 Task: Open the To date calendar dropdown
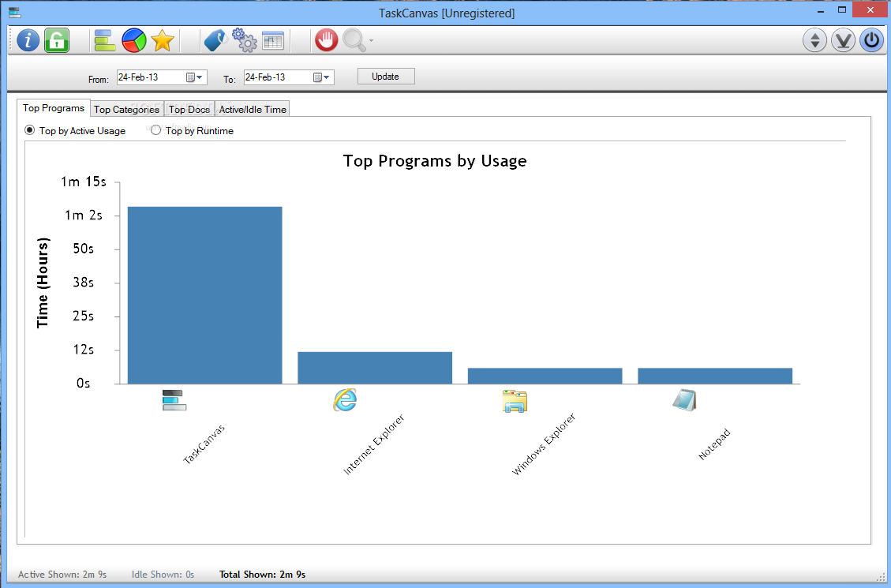point(322,77)
